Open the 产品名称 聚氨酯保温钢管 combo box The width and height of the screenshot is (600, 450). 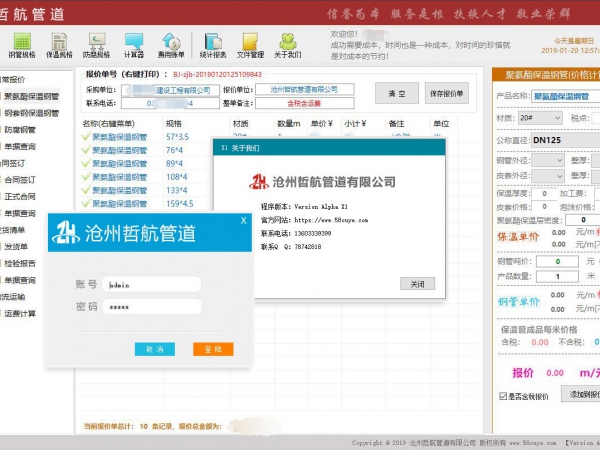(x=566, y=96)
